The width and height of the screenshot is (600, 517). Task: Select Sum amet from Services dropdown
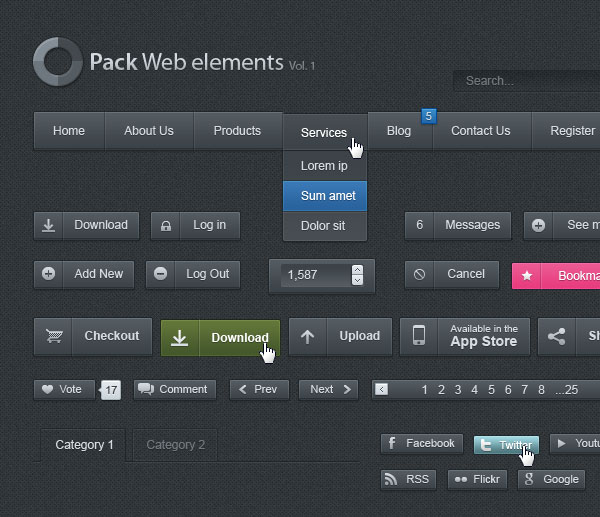[325, 196]
